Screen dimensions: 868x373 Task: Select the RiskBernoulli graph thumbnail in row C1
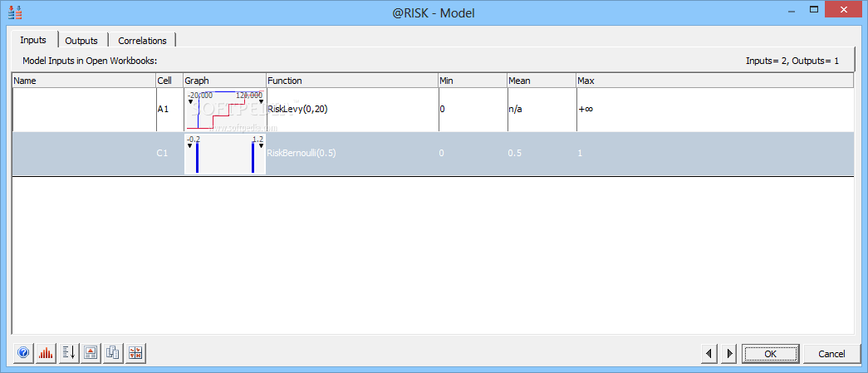(225, 154)
